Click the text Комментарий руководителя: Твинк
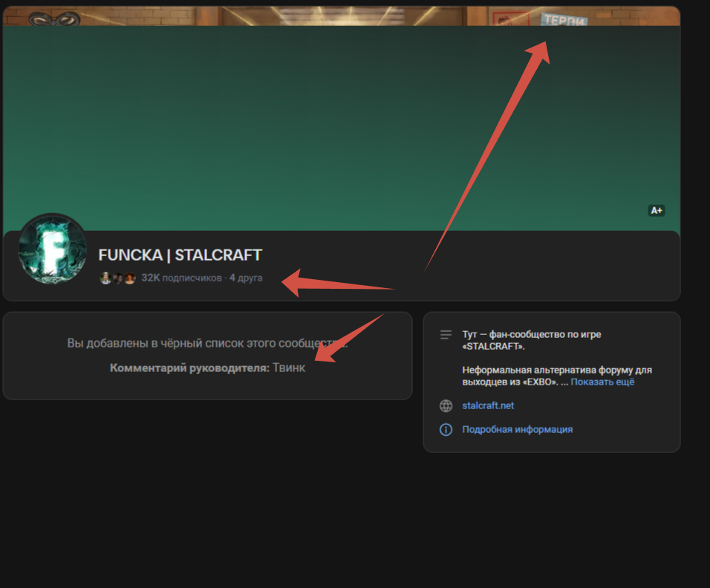This screenshot has width=710, height=588. (207, 367)
